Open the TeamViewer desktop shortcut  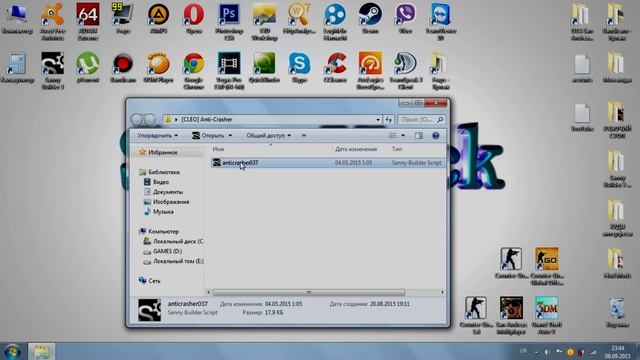440,22
